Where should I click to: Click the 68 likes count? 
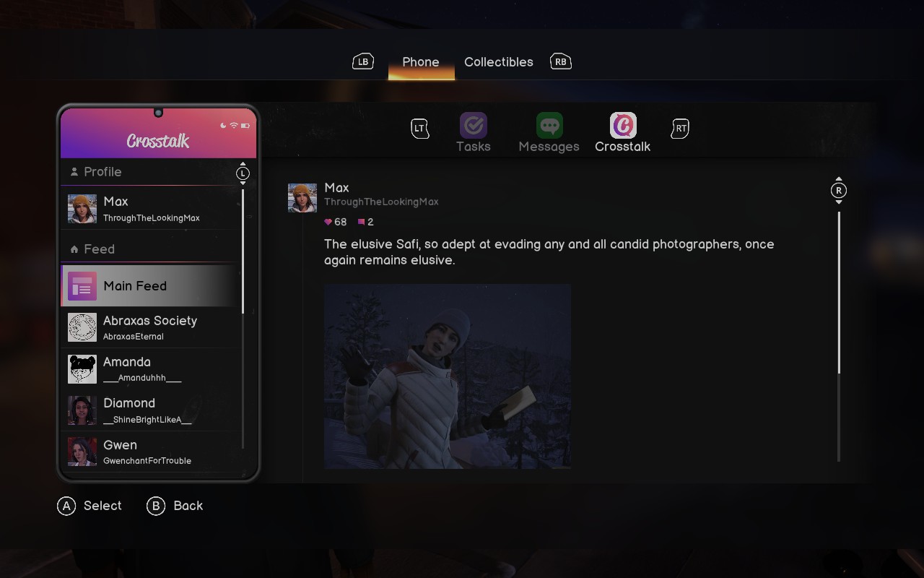click(341, 222)
